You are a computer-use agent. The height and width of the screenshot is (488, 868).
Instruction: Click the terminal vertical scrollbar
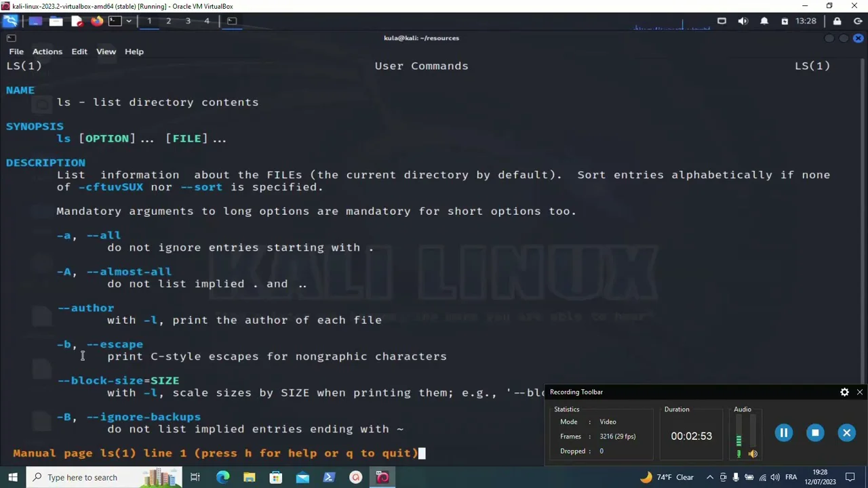pyautogui.click(x=864, y=220)
